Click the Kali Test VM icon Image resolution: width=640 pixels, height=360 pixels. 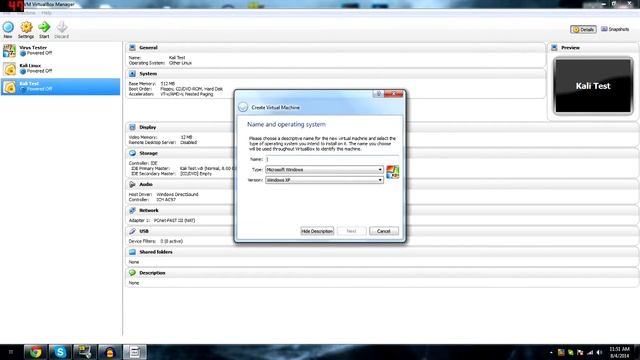tap(9, 87)
